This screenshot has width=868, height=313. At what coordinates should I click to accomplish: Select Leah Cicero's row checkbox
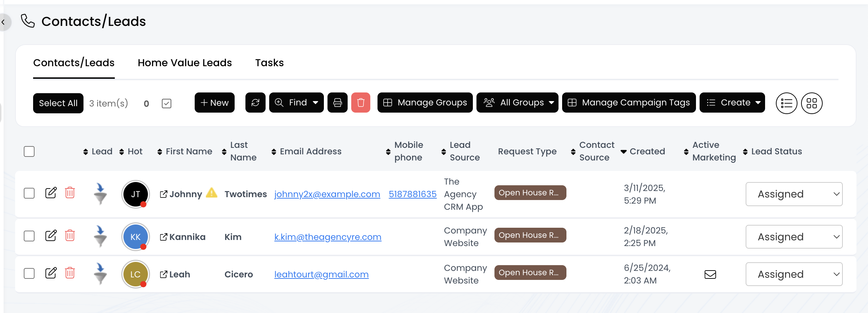click(x=29, y=273)
